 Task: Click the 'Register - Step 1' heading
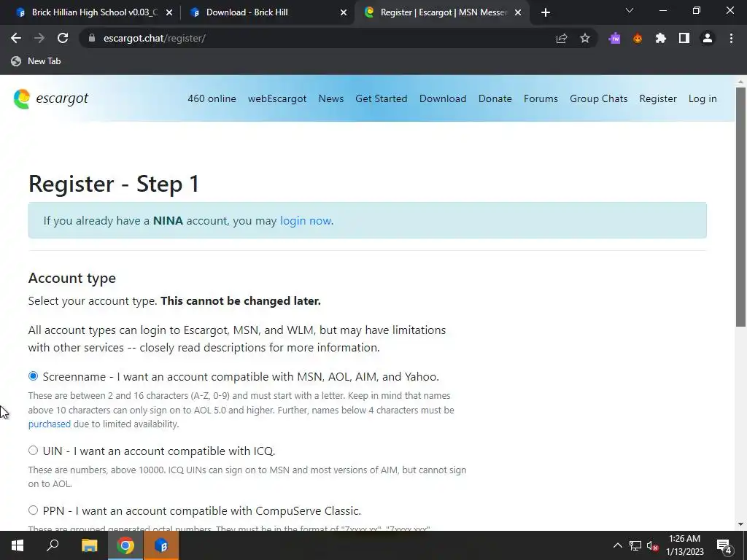(x=114, y=184)
